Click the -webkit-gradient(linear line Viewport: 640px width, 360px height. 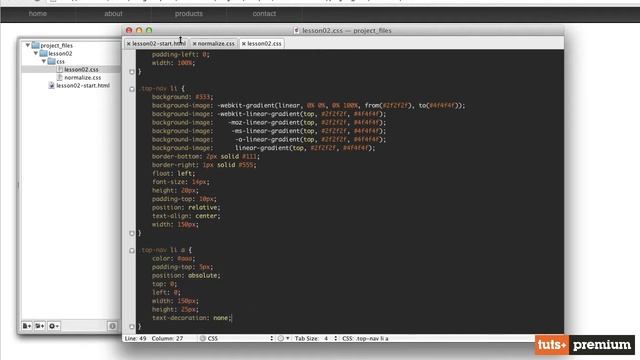pyautogui.click(x=308, y=105)
